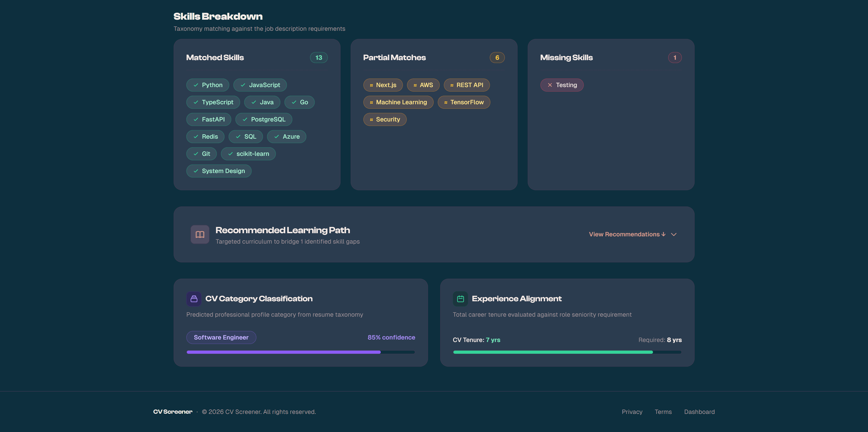
Task: Select the Redis skill chip
Action: tap(205, 136)
